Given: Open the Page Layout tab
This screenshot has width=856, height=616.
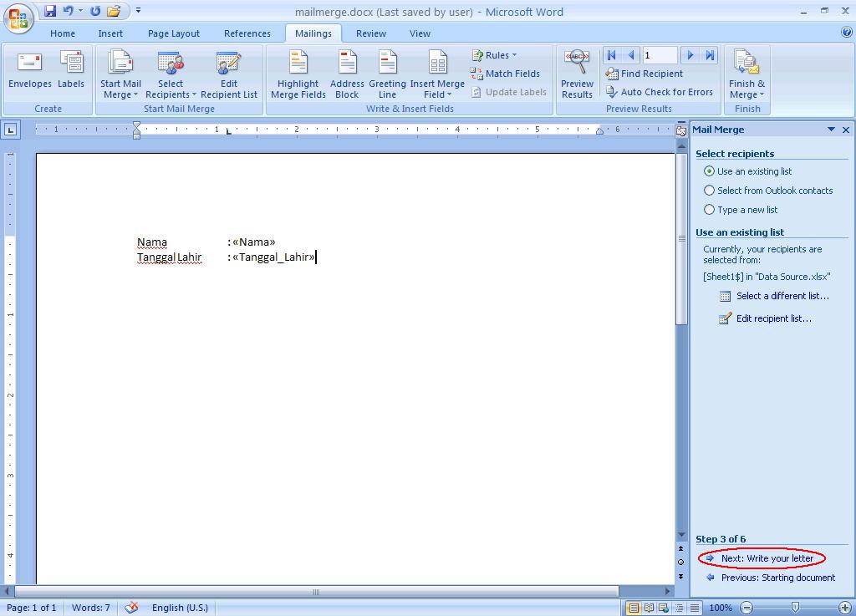Looking at the screenshot, I should tap(174, 33).
